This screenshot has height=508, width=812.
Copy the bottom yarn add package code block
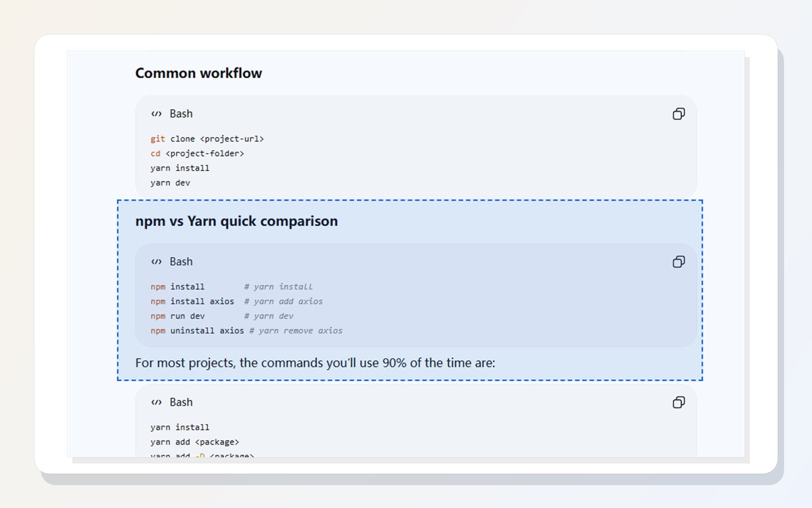pos(679,402)
